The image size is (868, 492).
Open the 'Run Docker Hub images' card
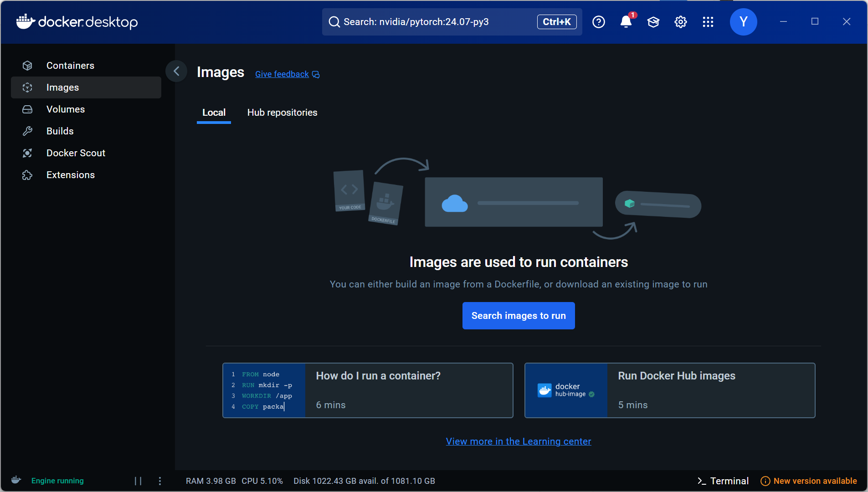click(670, 390)
